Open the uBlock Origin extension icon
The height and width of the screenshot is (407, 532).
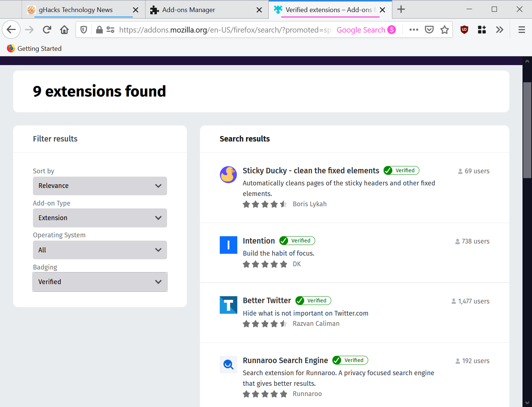[464, 30]
